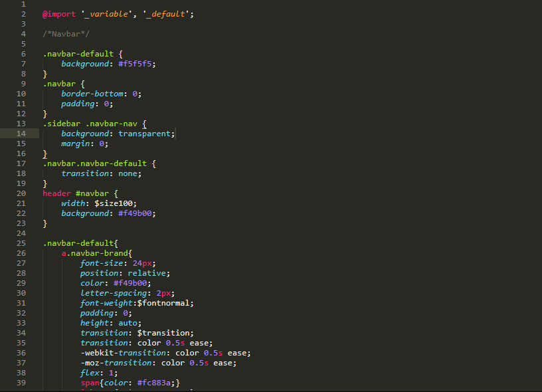Click the ease keyword on line 37

tap(223, 363)
